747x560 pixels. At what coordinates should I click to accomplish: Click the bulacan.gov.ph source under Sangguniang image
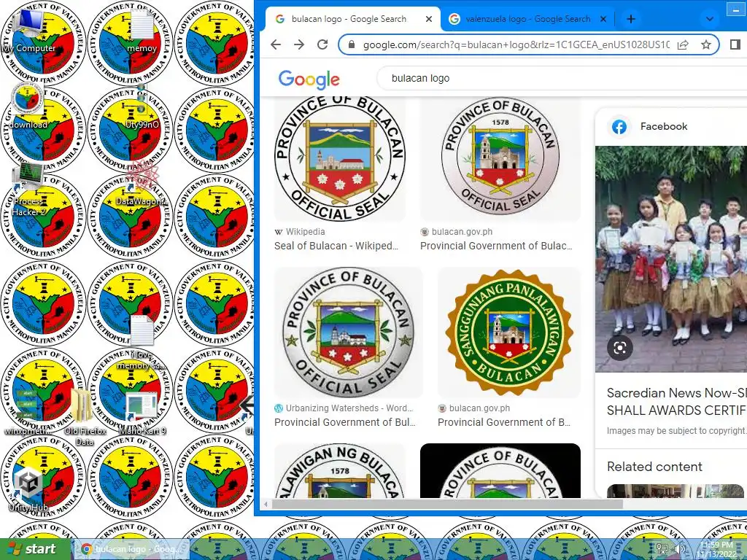[x=479, y=408]
